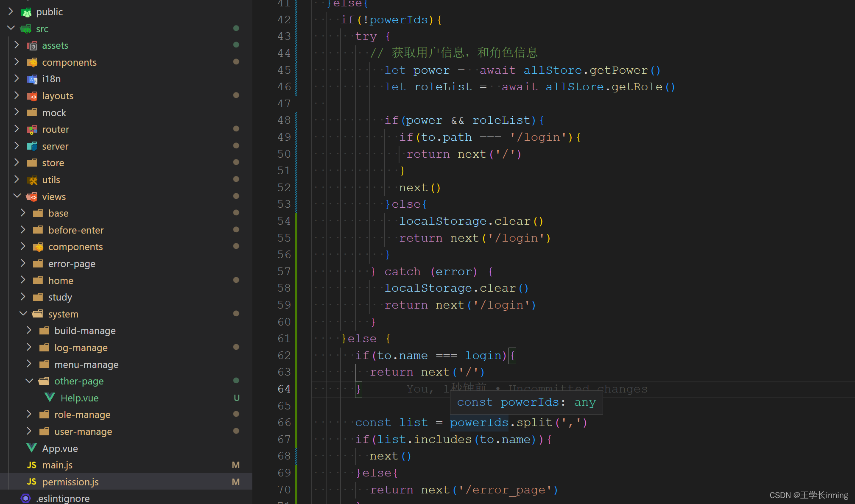Expand the public folder chevron

coord(11,11)
